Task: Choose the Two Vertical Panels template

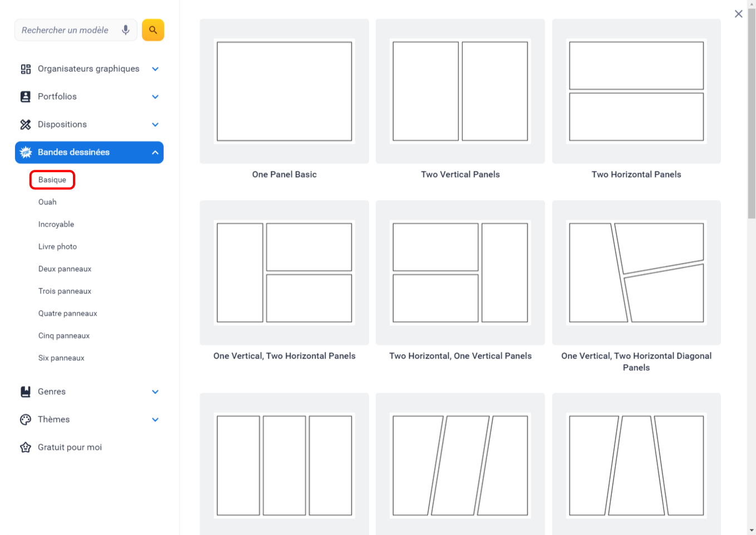Action: tap(460, 91)
